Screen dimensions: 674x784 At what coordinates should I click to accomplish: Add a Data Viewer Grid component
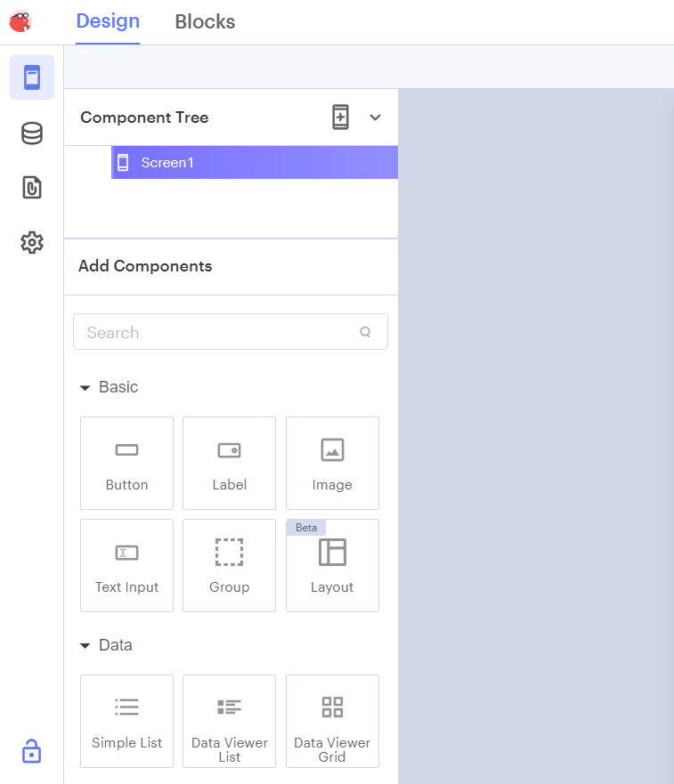click(332, 721)
